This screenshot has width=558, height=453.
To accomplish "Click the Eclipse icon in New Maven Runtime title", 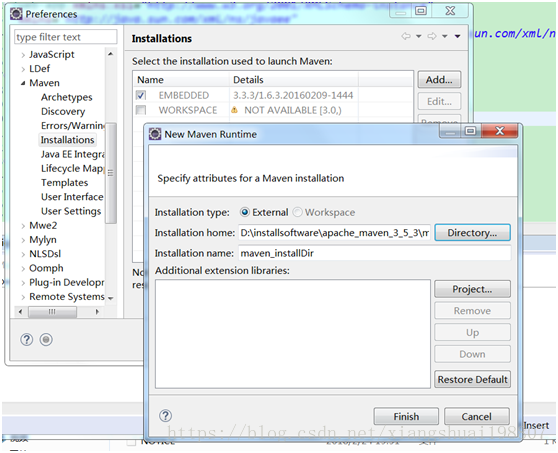I will tap(155, 134).
